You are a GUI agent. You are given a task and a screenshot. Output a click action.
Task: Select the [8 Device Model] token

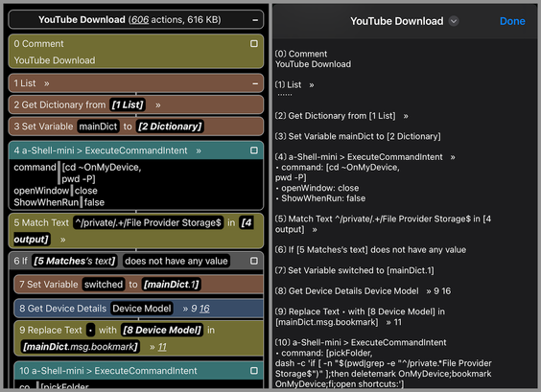pos(162,330)
